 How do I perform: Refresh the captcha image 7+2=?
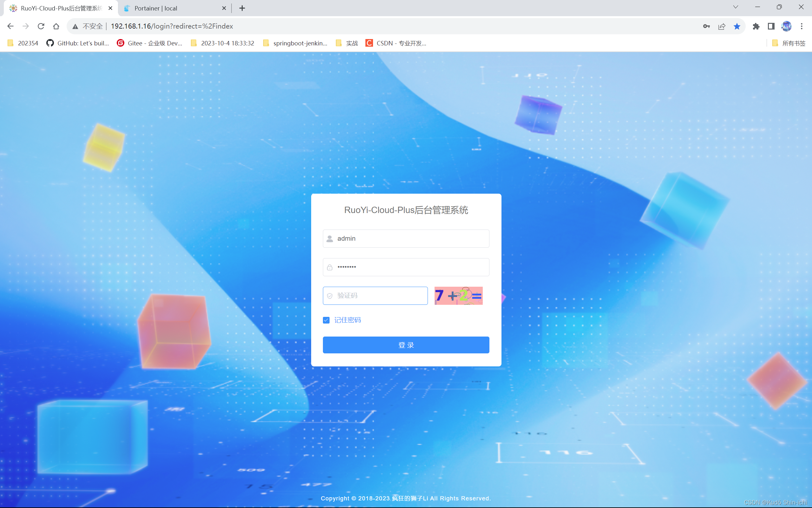[458, 296]
